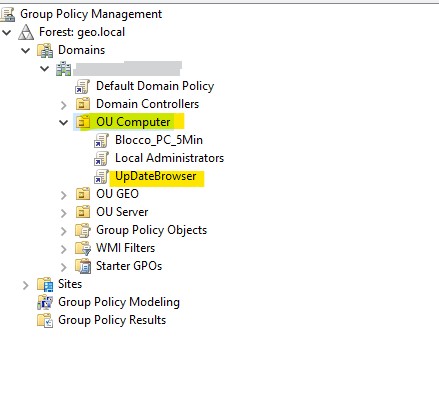Click the Domains folder icon
Screen dimensions: 439x395
click(45, 50)
